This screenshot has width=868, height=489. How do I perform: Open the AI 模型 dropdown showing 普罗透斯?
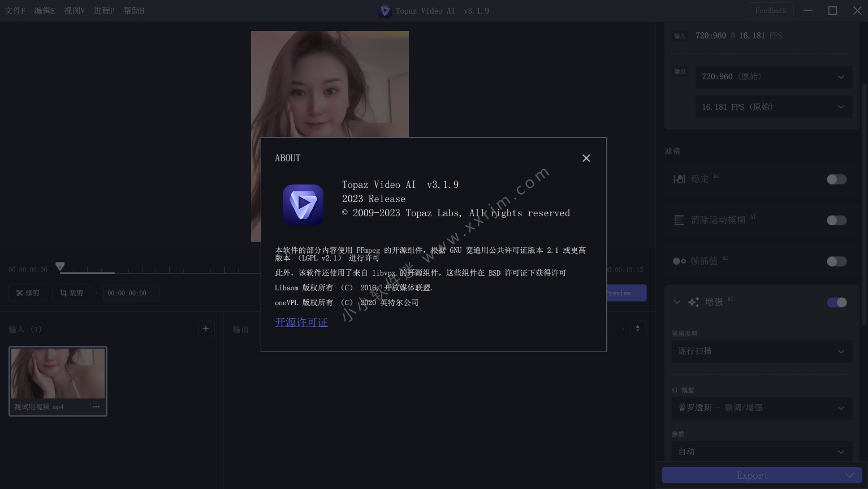pyautogui.click(x=761, y=408)
